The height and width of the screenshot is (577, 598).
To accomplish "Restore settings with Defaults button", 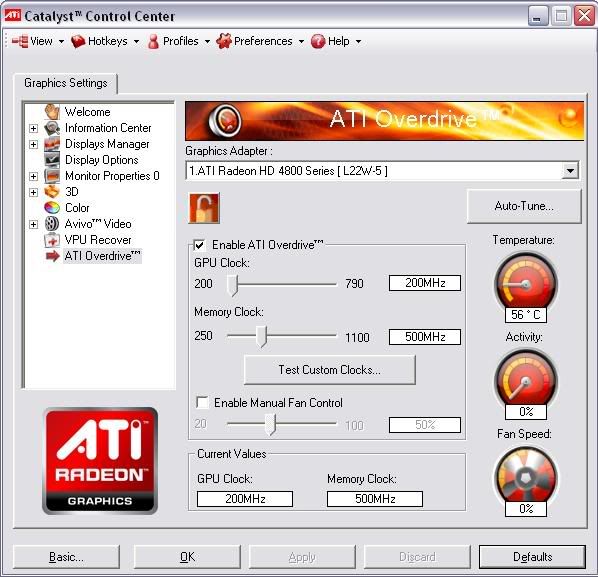I will pyautogui.click(x=532, y=557).
